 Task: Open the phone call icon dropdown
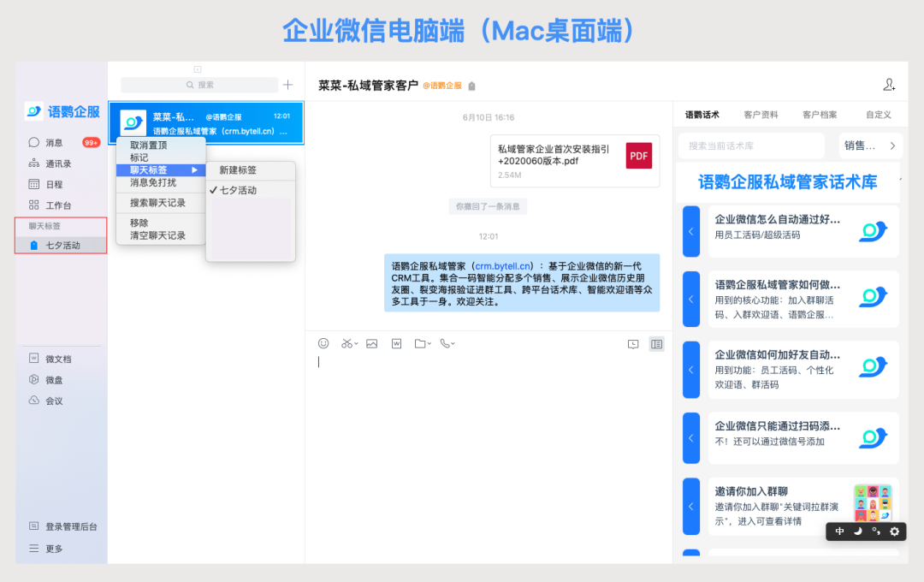(447, 343)
